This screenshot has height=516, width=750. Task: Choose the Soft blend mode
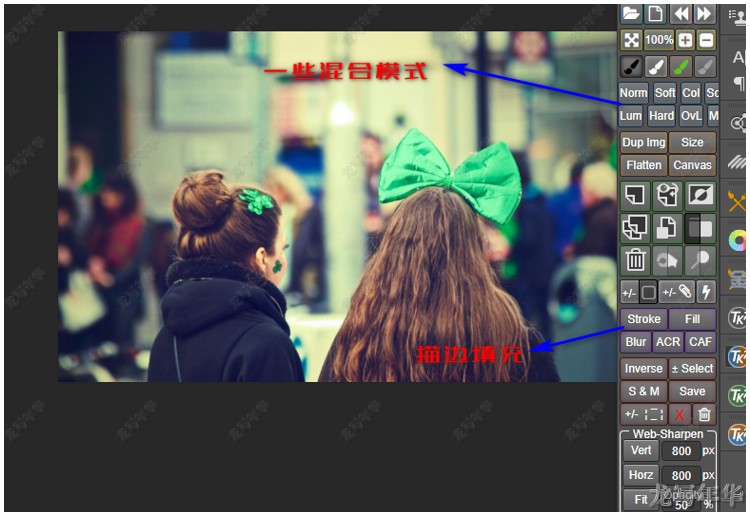(x=665, y=93)
